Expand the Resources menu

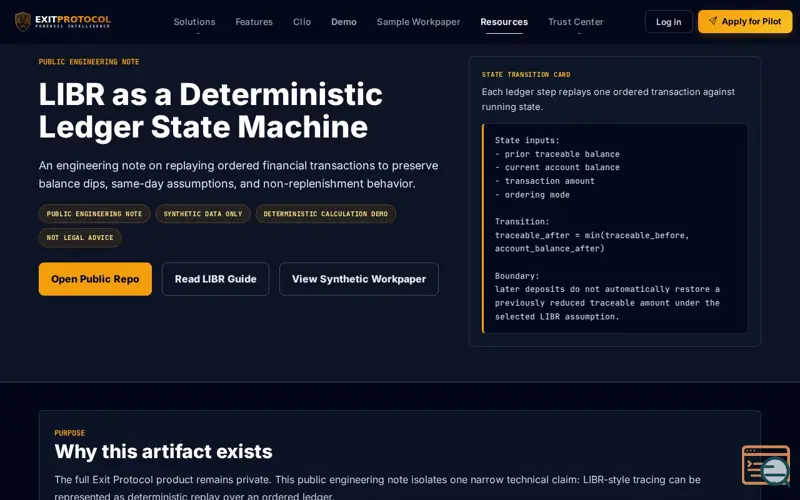504,22
